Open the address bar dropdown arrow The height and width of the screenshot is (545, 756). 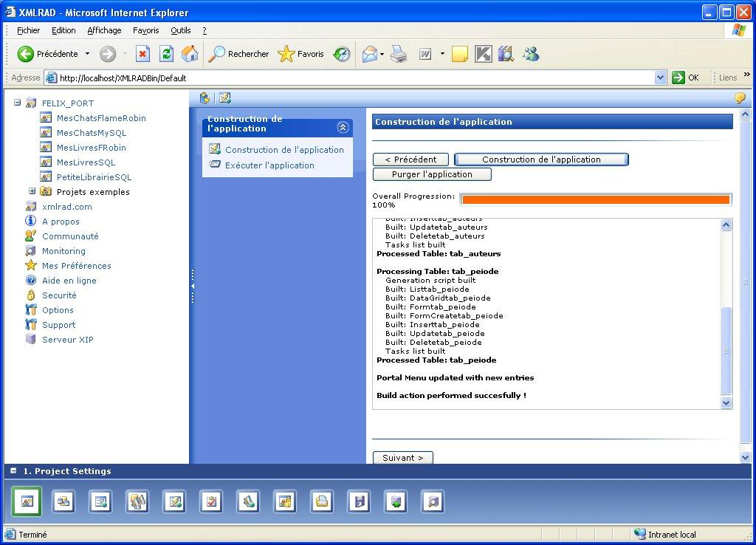pos(660,78)
